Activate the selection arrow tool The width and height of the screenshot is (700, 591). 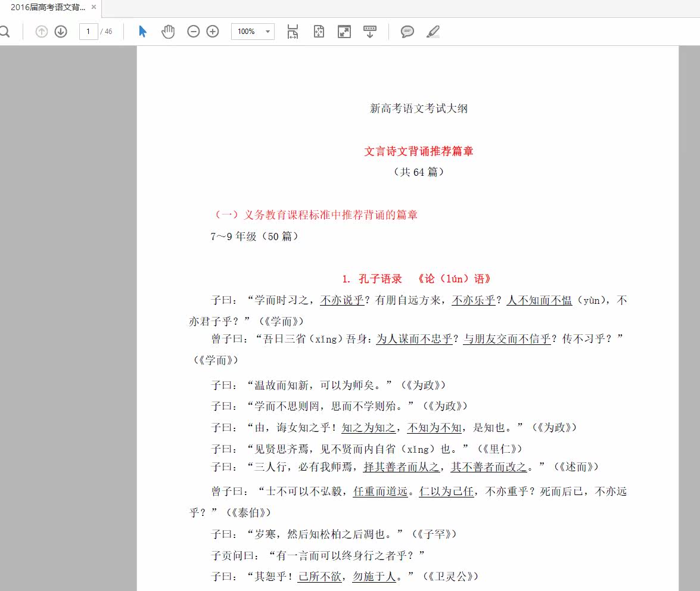point(143,32)
